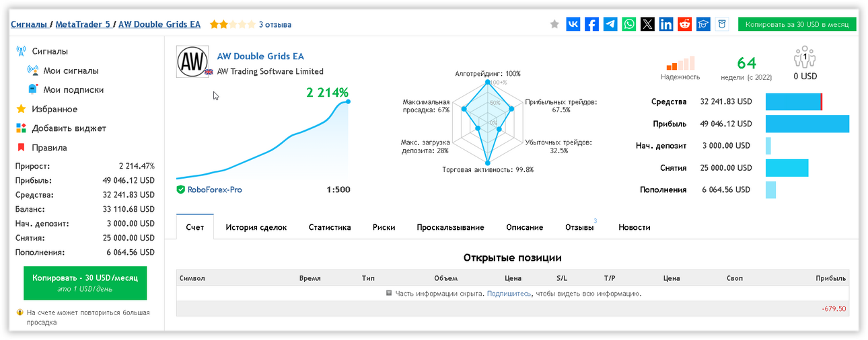868x340 pixels.
Task: Click the Снятия cyan bar
Action: click(787, 168)
